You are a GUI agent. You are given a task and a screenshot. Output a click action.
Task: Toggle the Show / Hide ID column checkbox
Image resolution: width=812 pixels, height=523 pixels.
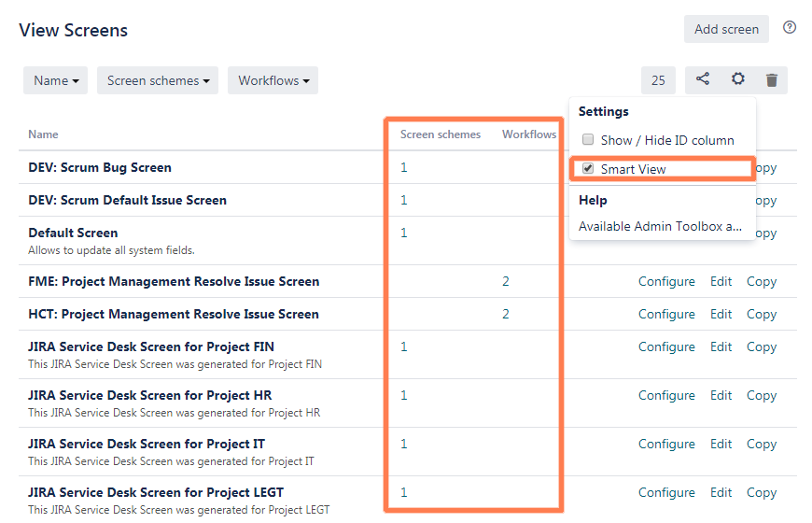pos(588,140)
